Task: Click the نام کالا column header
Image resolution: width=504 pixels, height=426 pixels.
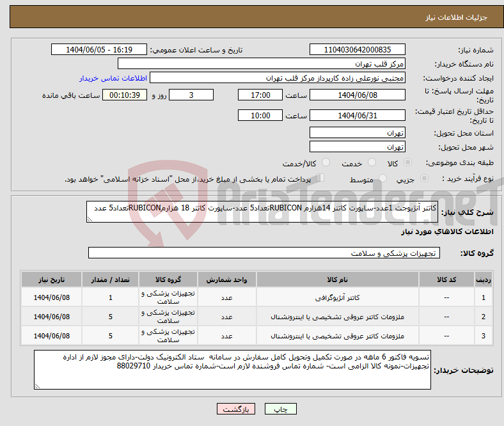Action: pos(338,280)
